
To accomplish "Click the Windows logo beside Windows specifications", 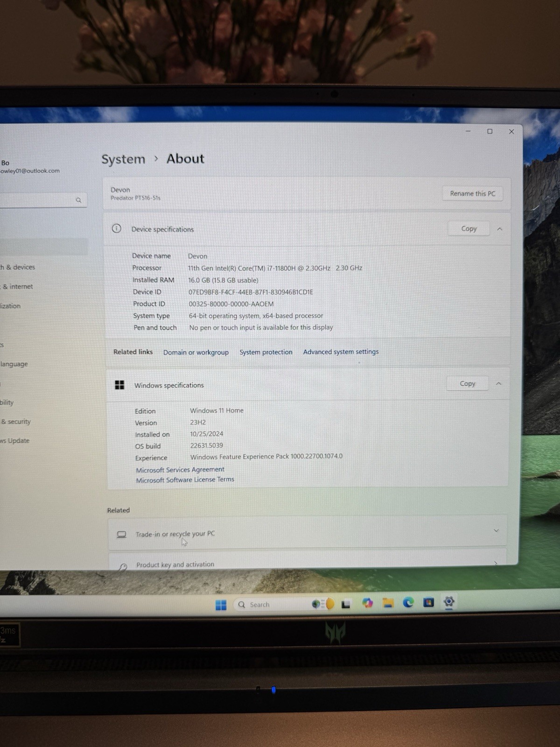I will point(119,385).
